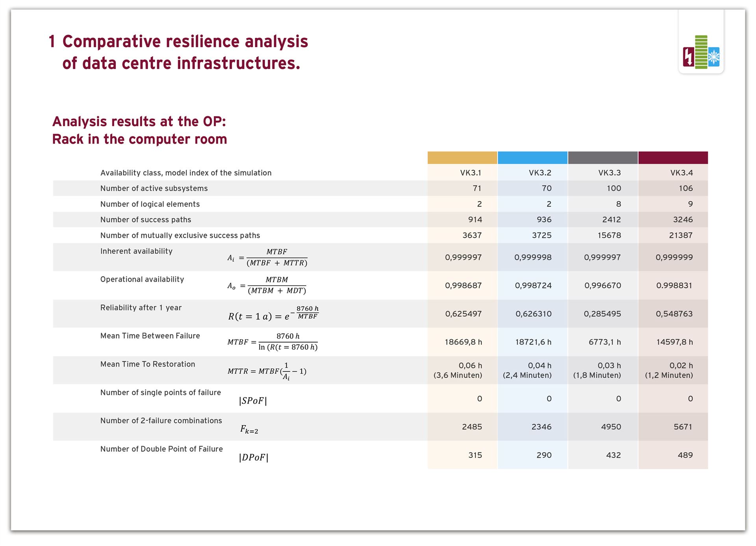Click the grey VK3.3 column header swatch

coord(603,158)
